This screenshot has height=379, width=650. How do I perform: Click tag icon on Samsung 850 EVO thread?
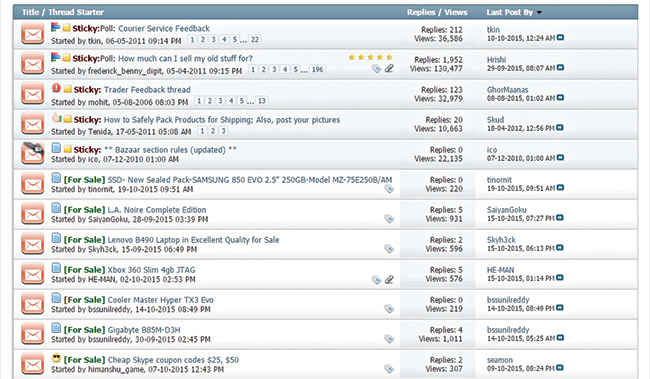tap(389, 189)
